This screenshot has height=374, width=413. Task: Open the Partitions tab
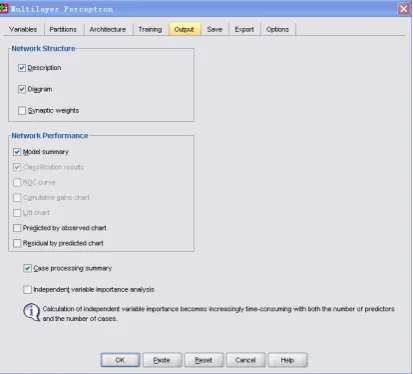pyautogui.click(x=63, y=29)
